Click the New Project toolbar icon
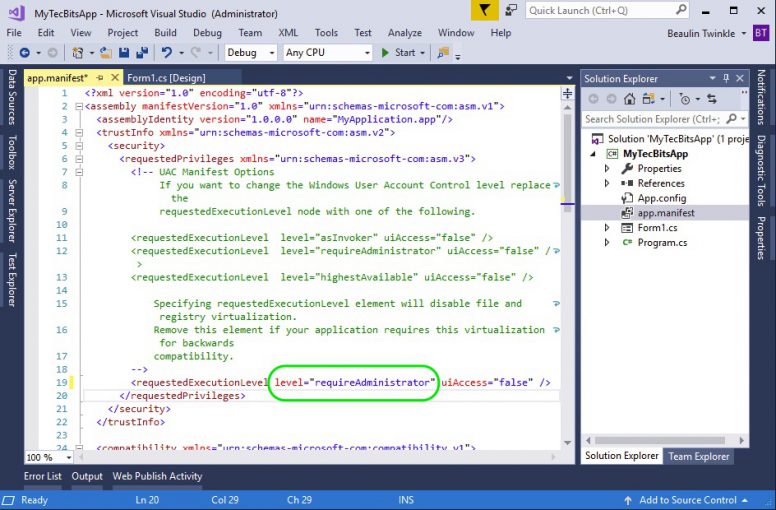 tap(78, 52)
